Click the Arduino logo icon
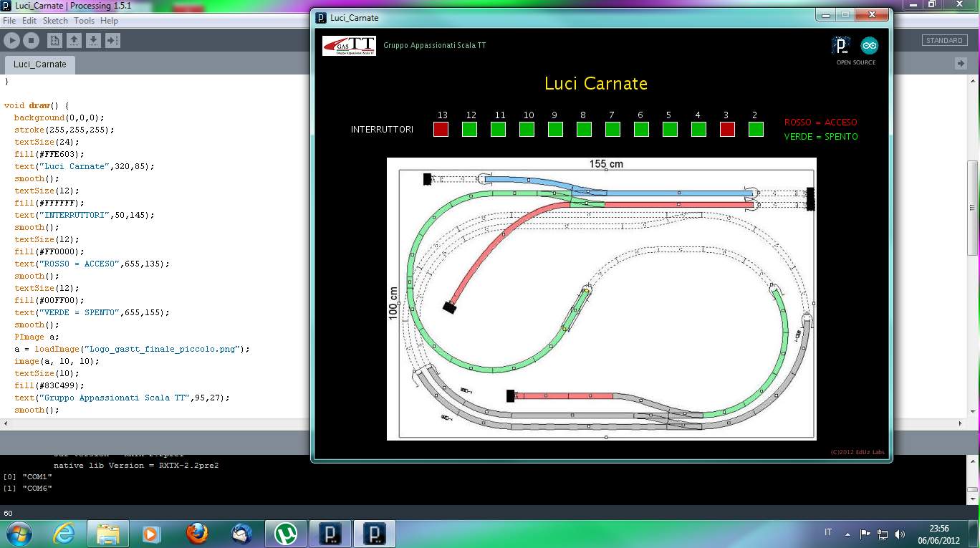Viewport: 980px width, 548px height. (870, 46)
